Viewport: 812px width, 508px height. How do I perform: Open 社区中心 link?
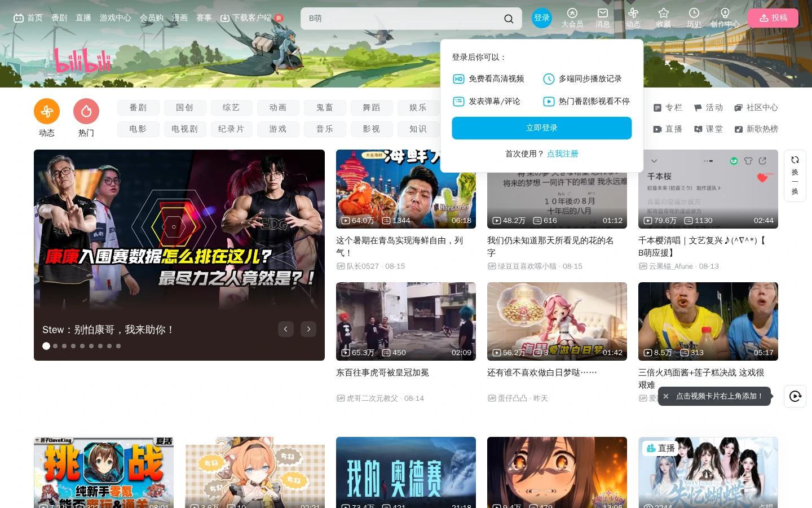pyautogui.click(x=756, y=107)
